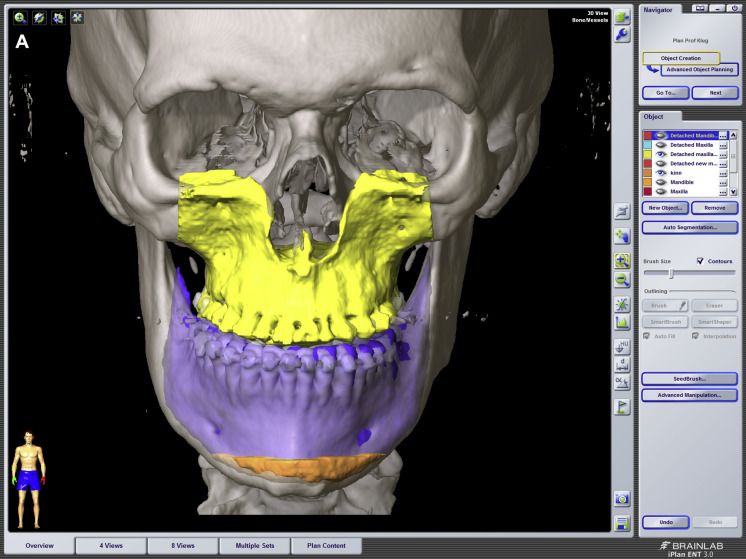The height and width of the screenshot is (559, 746).
Task: Toggle visibility eye of kinn object
Action: [x=661, y=173]
